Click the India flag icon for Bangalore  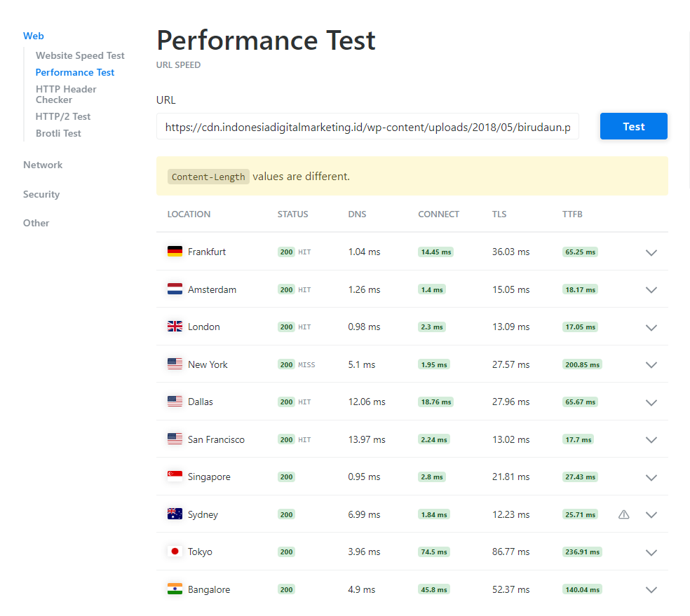pyautogui.click(x=175, y=589)
